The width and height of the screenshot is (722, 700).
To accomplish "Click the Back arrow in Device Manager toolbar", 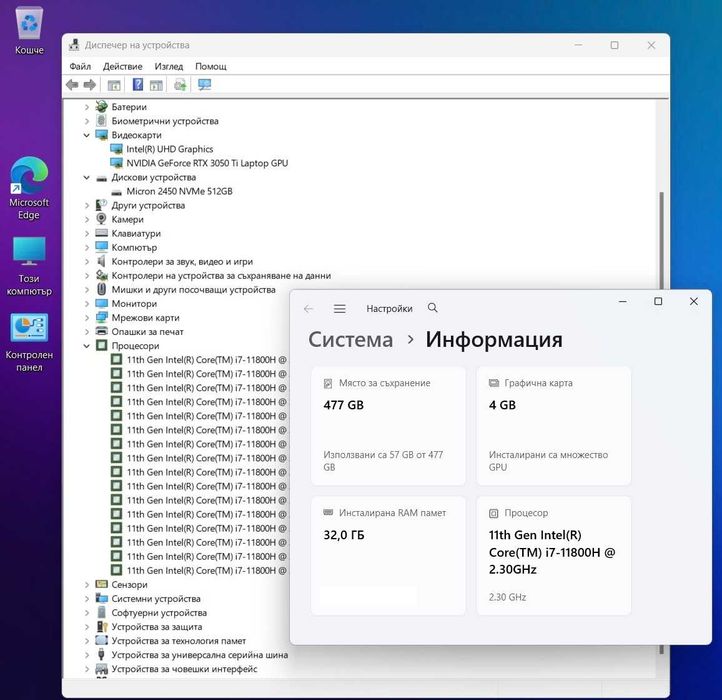I will point(72,85).
